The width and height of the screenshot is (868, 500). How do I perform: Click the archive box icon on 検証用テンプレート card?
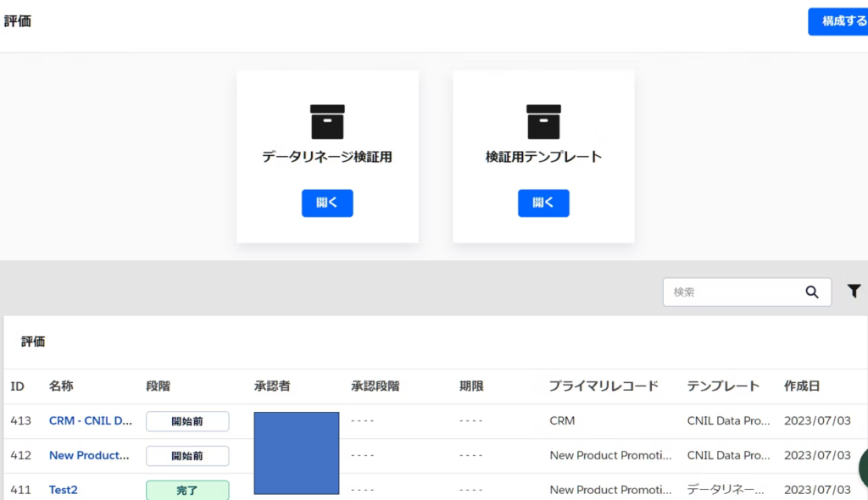[x=543, y=122]
